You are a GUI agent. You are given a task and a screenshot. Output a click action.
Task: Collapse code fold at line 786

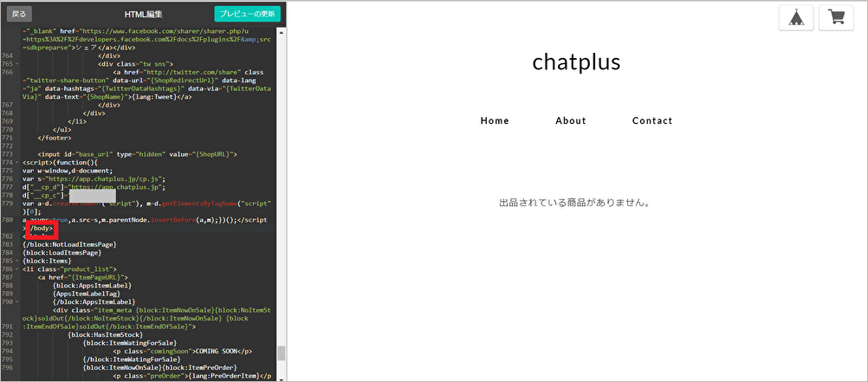coord(17,269)
